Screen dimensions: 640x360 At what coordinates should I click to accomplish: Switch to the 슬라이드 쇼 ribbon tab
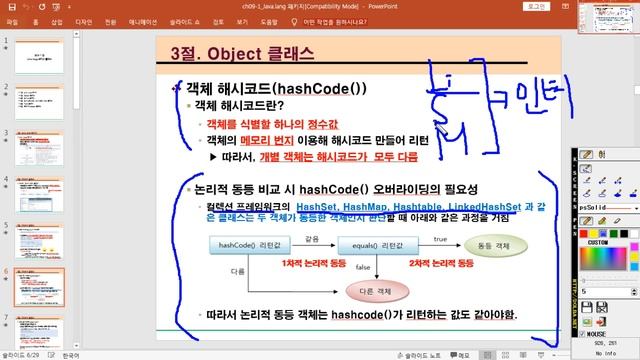[184, 22]
